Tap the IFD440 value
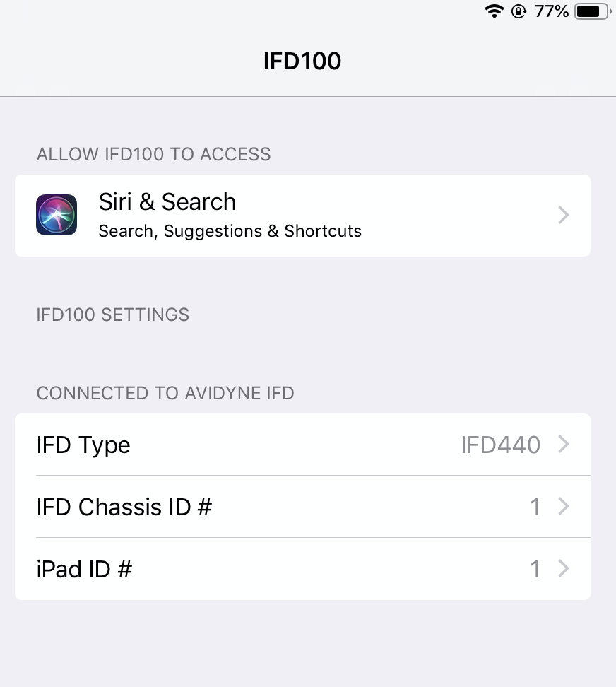616x687 pixels. (500, 445)
